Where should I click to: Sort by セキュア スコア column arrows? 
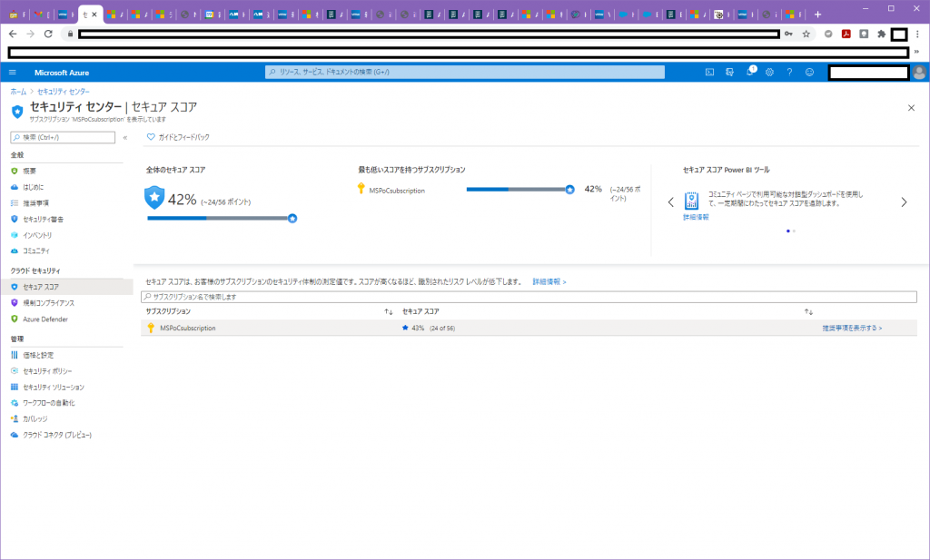tap(808, 311)
